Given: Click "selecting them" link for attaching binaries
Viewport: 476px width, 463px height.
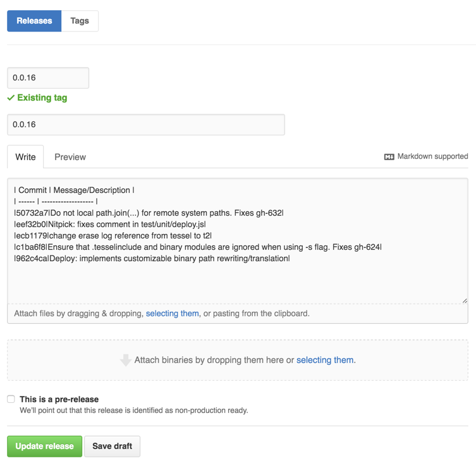Looking at the screenshot, I should (325, 360).
